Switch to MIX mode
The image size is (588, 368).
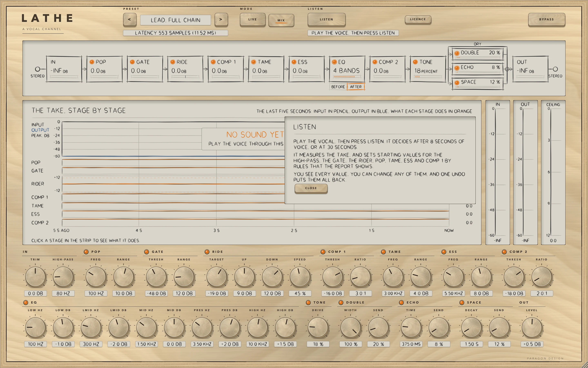(x=281, y=20)
